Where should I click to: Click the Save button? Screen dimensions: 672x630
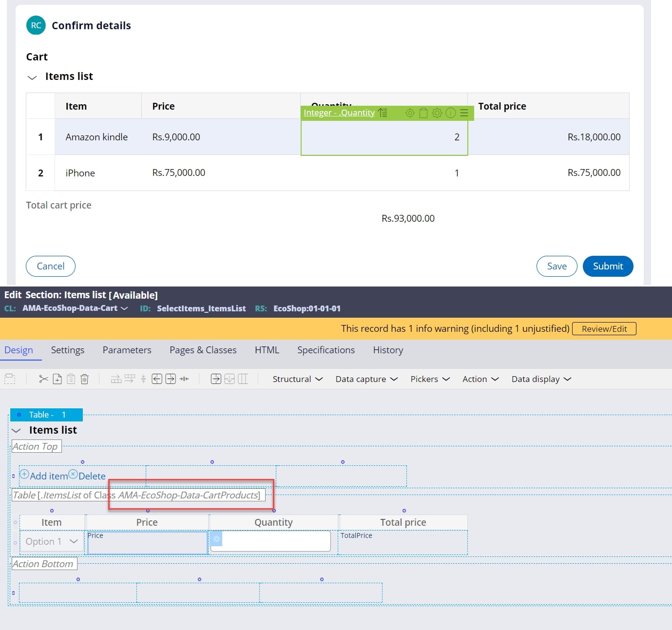(557, 266)
